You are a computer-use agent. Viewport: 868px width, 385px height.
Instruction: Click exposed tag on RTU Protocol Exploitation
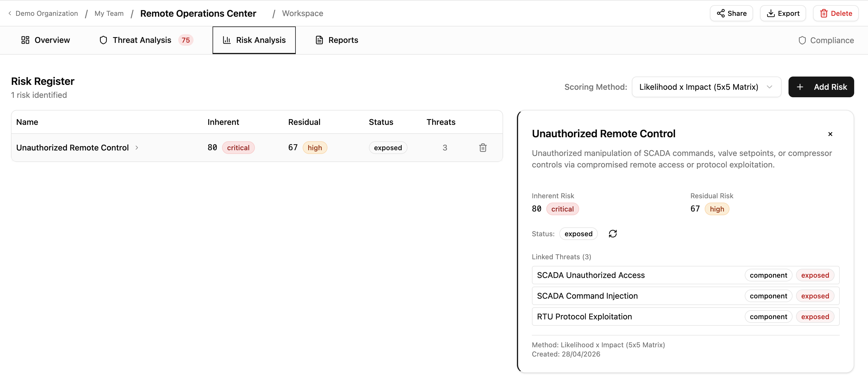pos(815,316)
